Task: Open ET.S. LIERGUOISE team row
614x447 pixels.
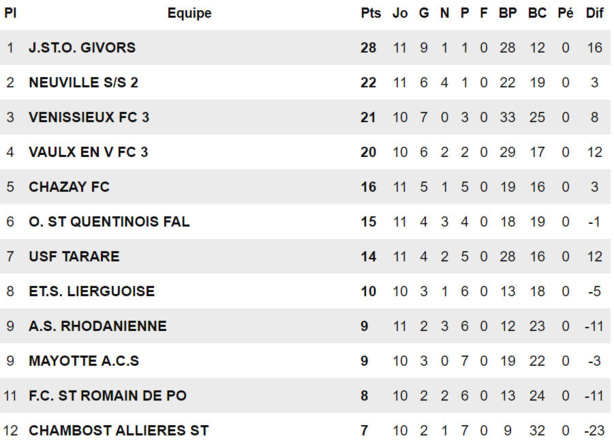Action: click(92, 291)
